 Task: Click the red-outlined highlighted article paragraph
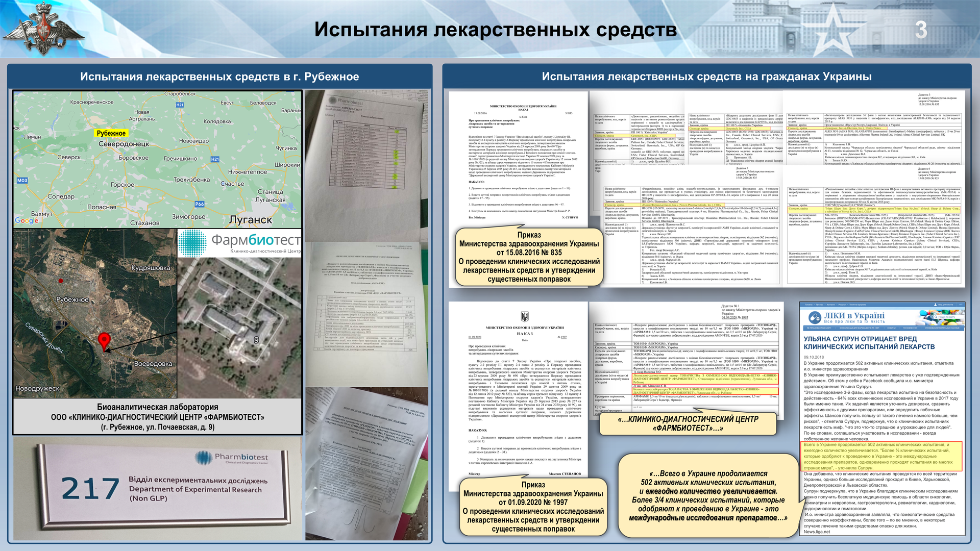[882, 456]
